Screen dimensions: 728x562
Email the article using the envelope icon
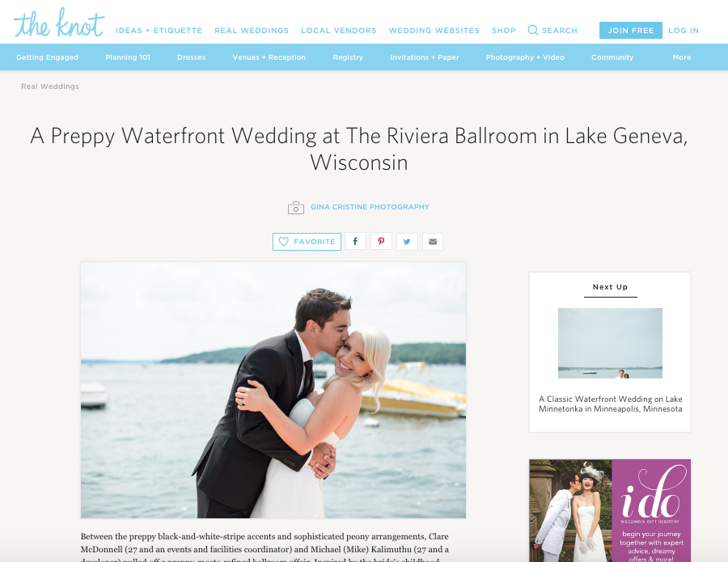click(433, 241)
